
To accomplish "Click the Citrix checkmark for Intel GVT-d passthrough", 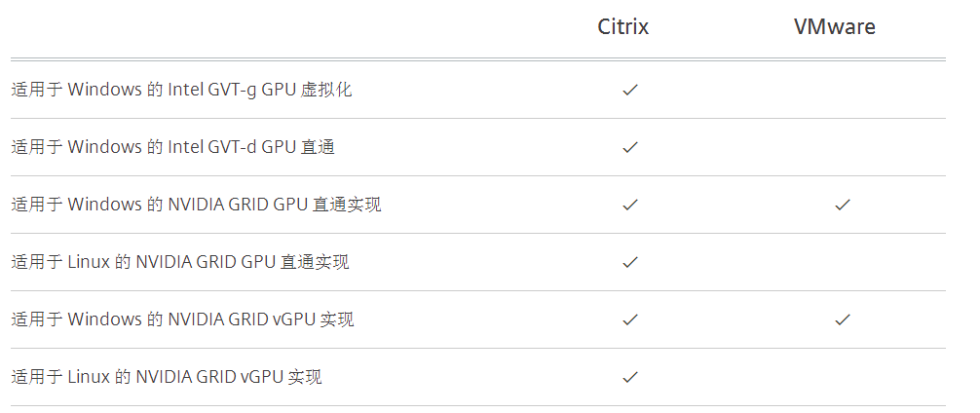I will click(x=629, y=147).
